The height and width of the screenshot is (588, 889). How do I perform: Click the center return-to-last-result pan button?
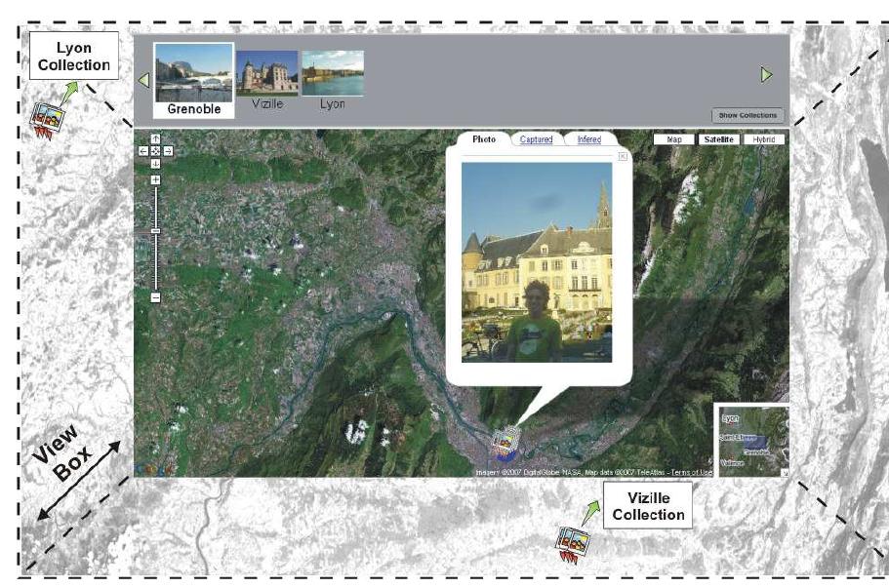(x=155, y=151)
